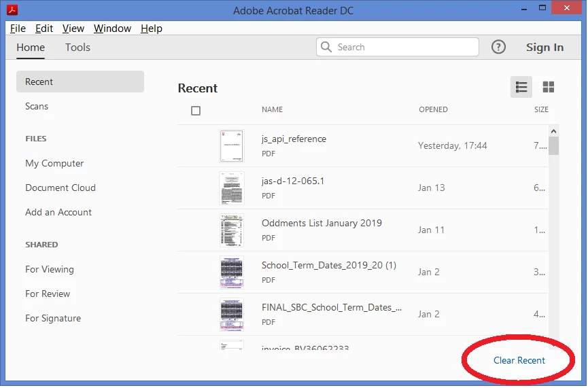This screenshot has height=388, width=588.
Task: Click the Jan 13 opened date
Action: pos(431,188)
